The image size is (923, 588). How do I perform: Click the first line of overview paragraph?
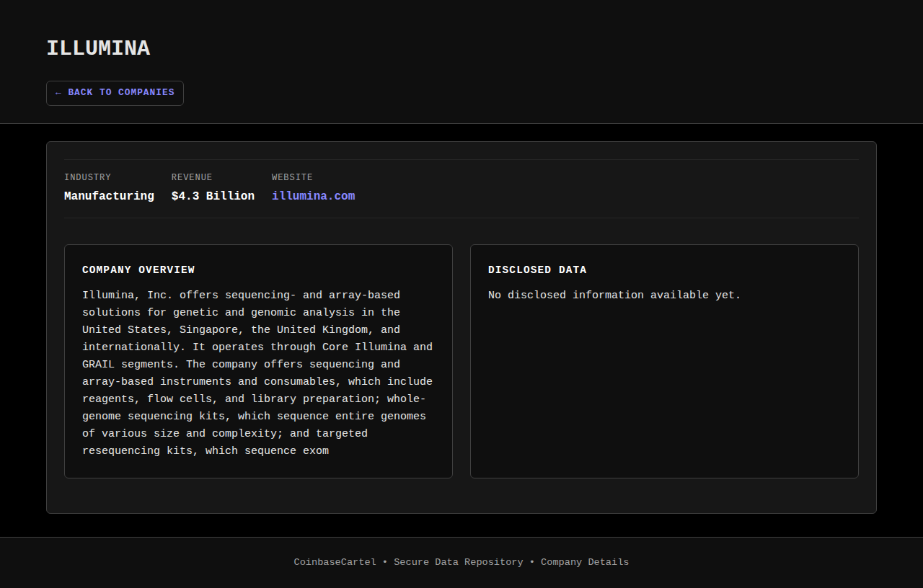pos(241,295)
